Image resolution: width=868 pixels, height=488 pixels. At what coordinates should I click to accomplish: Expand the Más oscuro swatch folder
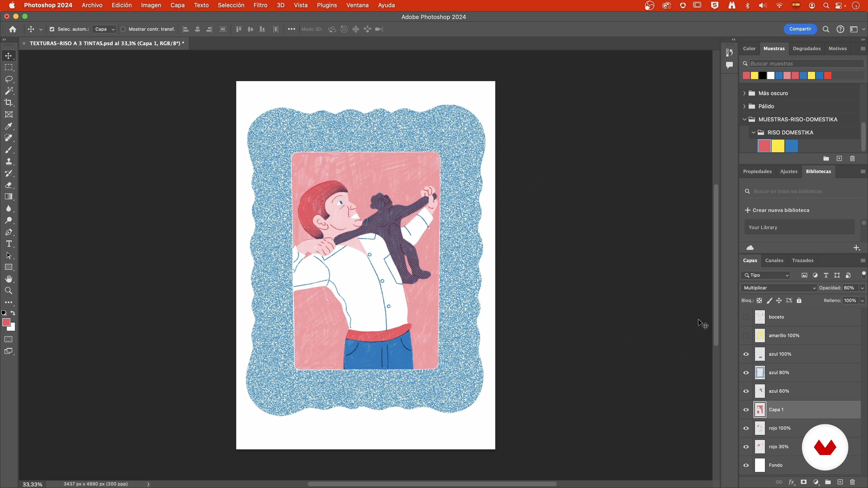point(744,93)
